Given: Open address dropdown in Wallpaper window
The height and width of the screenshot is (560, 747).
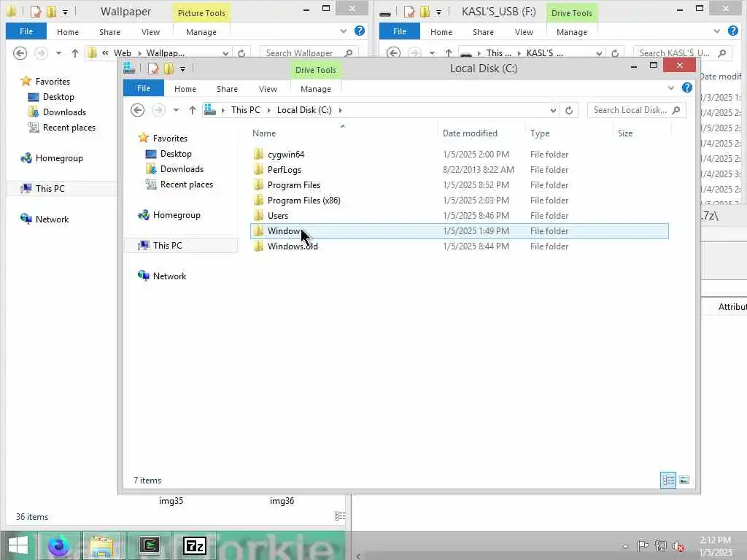Looking at the screenshot, I should coord(225,53).
